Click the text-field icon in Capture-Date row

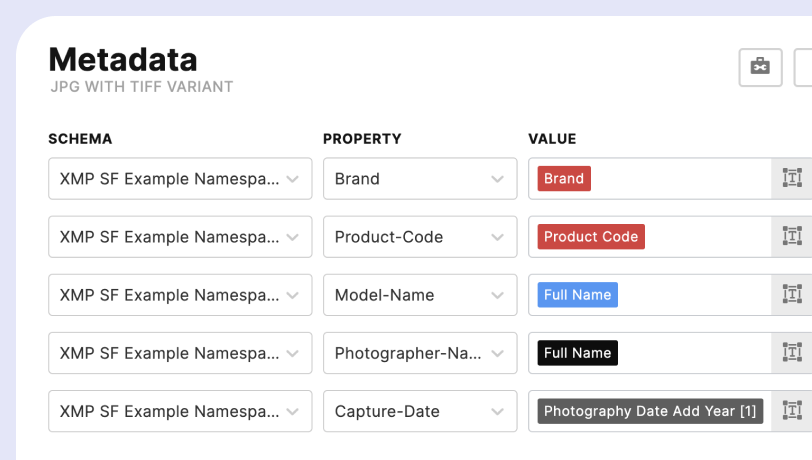[x=792, y=411]
